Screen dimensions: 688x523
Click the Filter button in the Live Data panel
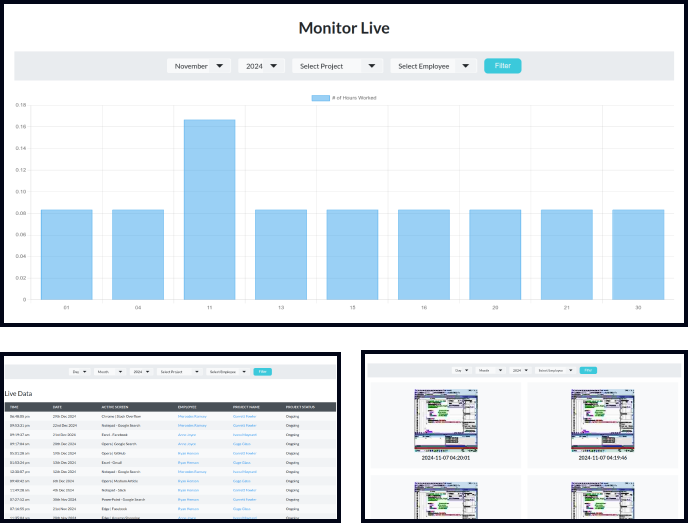(262, 372)
